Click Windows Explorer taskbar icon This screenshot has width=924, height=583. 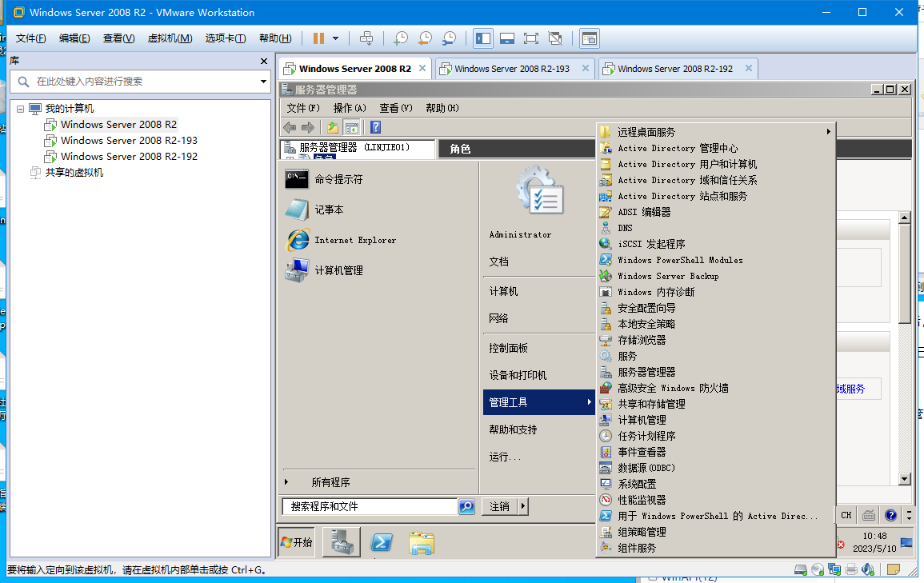pyautogui.click(x=422, y=543)
